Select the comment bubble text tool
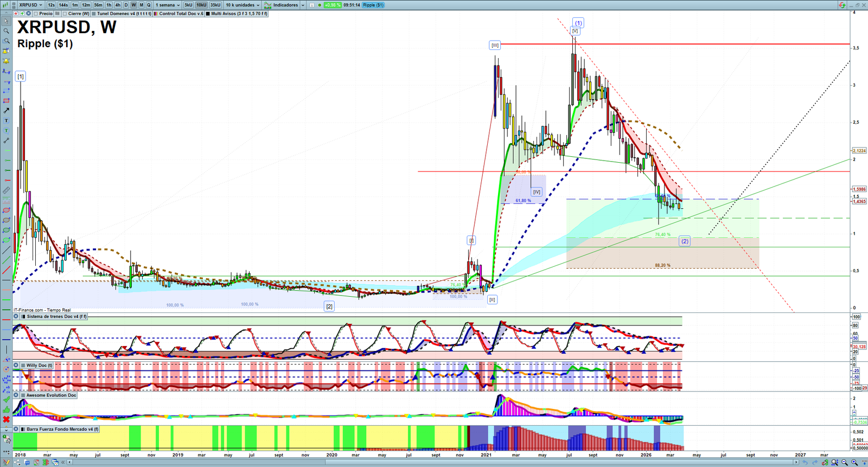The height and width of the screenshot is (467, 868). coord(7,130)
